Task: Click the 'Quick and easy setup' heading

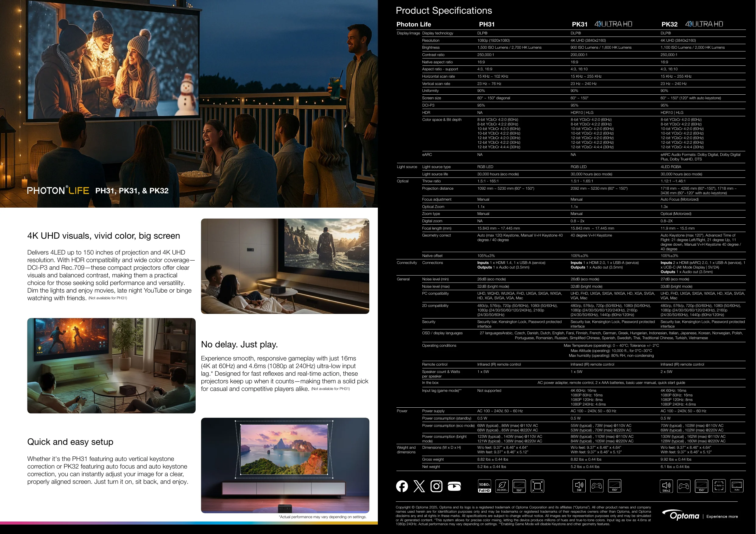Action: tap(70, 441)
